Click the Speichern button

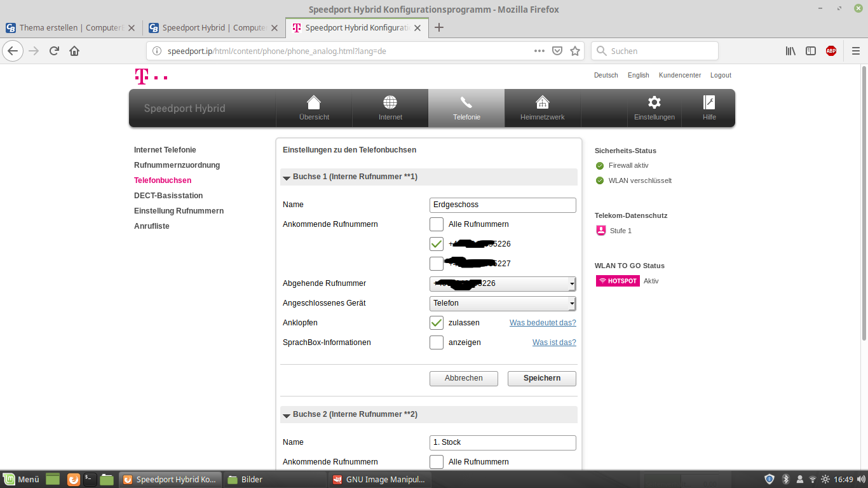pyautogui.click(x=542, y=378)
